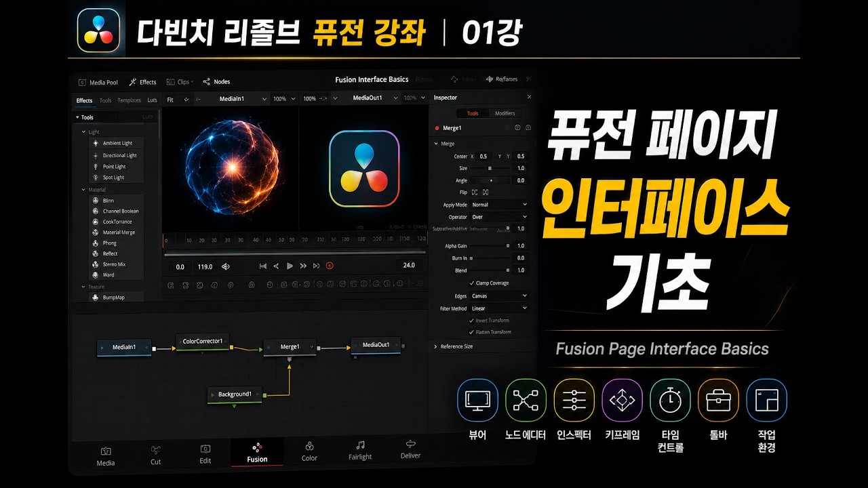This screenshot has width=868, height=488.
Task: Open the Edges Canvas dropdown
Action: click(x=499, y=296)
